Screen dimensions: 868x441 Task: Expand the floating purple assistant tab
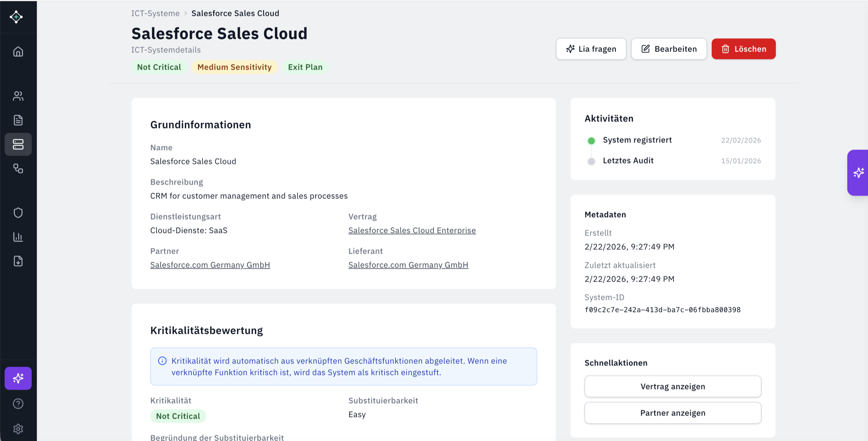tap(858, 173)
